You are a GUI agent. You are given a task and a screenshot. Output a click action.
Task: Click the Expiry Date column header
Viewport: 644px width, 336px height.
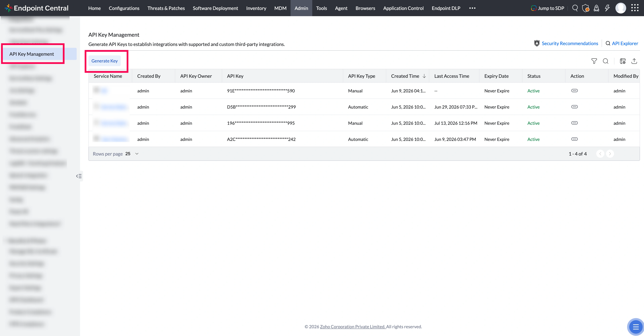click(x=496, y=76)
